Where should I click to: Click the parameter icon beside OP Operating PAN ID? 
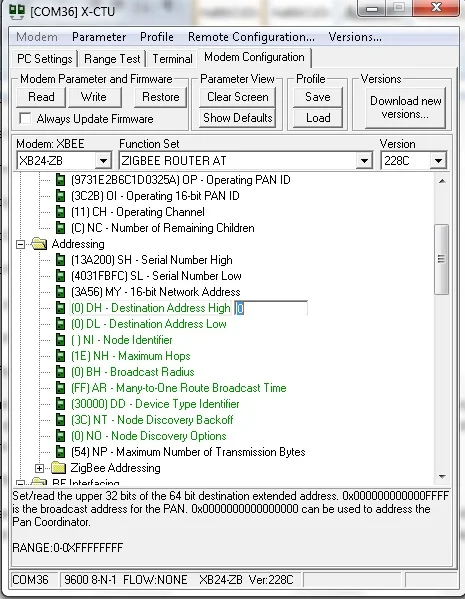click(x=60, y=180)
